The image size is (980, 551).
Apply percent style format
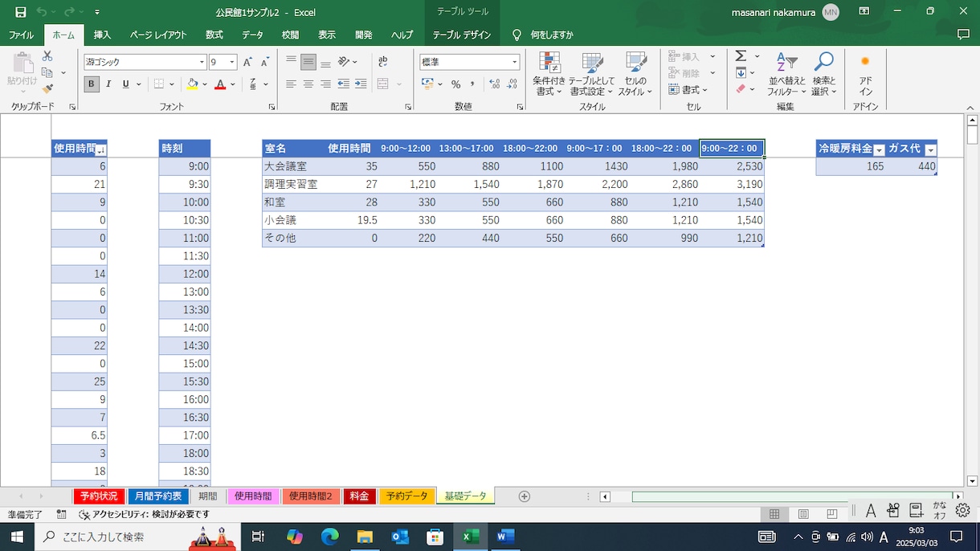[455, 84]
